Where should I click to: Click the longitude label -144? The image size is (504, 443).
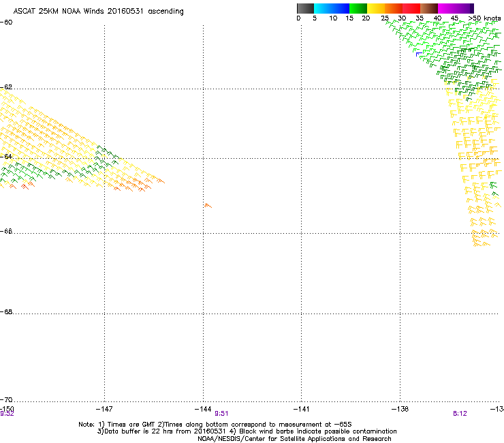(x=203, y=409)
